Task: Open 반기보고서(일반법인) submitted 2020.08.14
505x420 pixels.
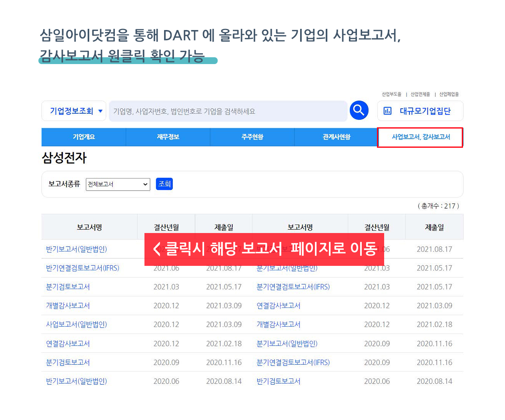Action: pyautogui.click(x=76, y=381)
